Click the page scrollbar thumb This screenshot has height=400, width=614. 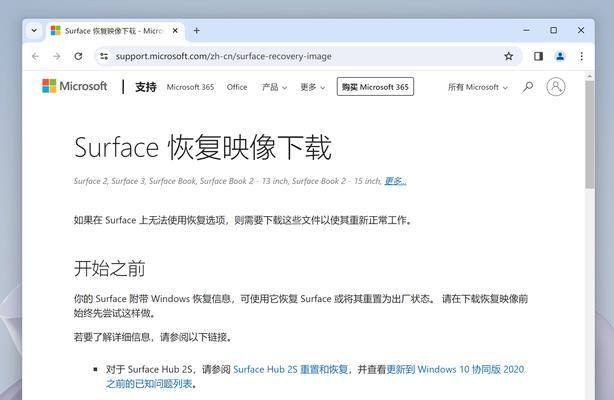coord(589,134)
